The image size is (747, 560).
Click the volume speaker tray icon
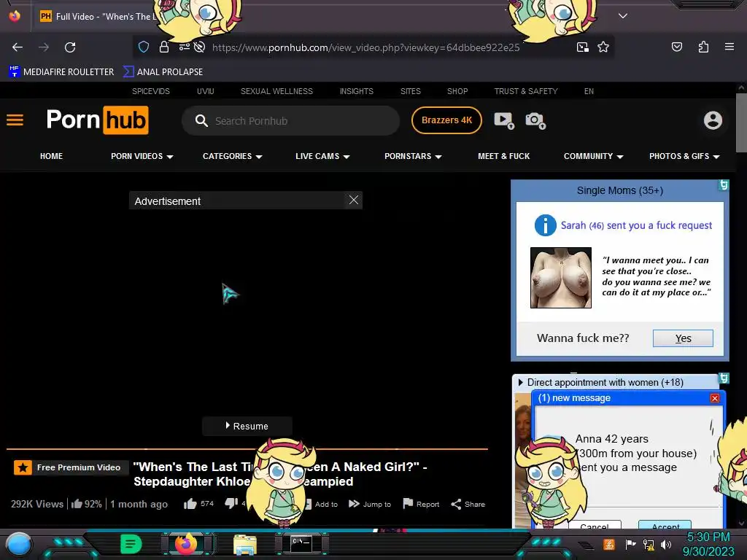(665, 544)
